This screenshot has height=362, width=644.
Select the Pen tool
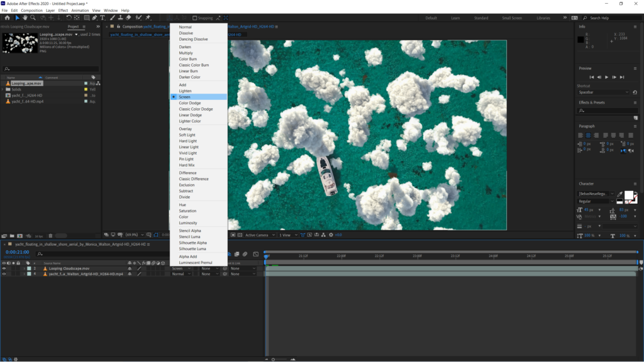pos(94,18)
